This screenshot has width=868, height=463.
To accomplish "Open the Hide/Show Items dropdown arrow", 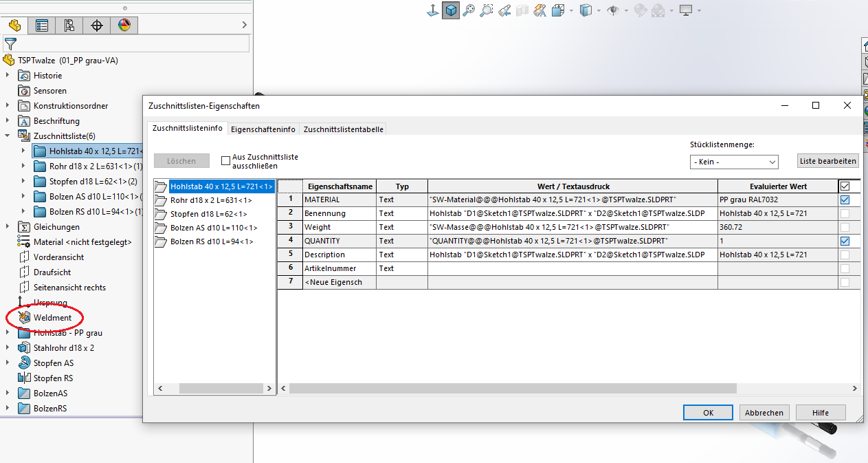I will point(625,11).
